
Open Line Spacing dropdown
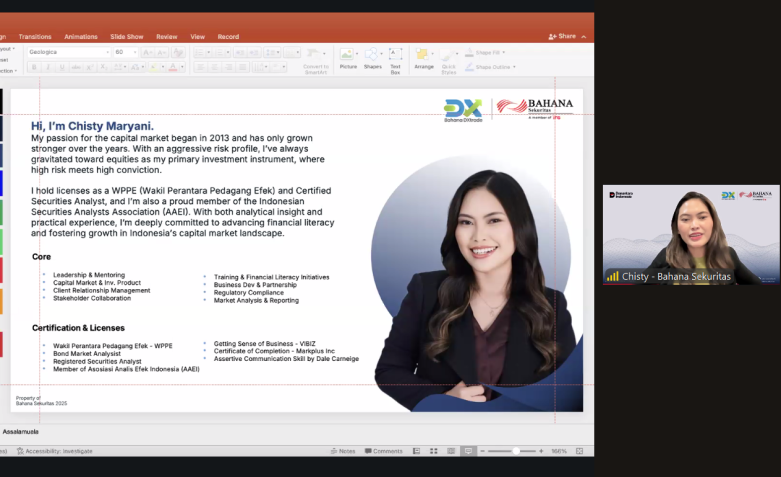(272, 52)
